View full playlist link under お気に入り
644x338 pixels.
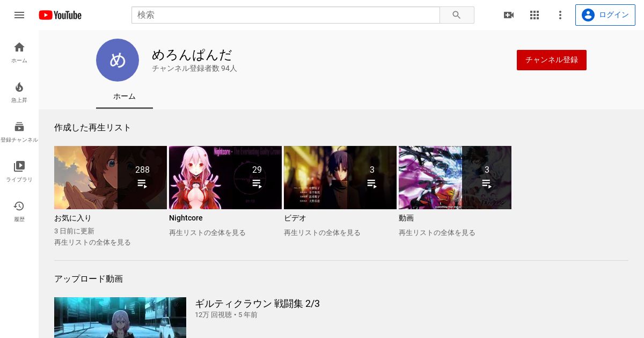click(x=92, y=243)
